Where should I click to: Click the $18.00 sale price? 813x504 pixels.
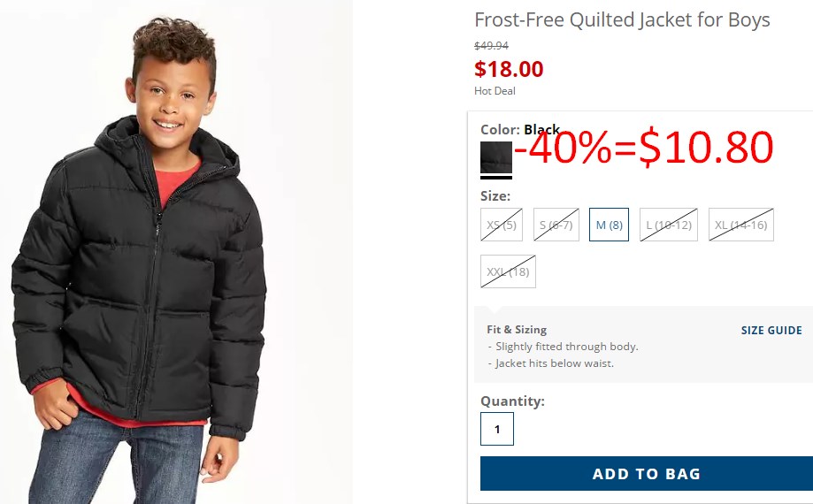[509, 69]
